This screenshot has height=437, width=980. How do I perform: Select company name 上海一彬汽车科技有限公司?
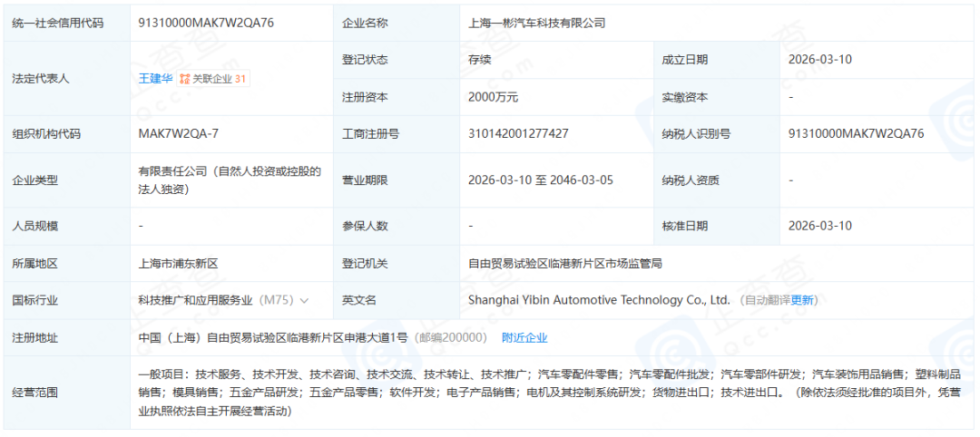coord(537,23)
